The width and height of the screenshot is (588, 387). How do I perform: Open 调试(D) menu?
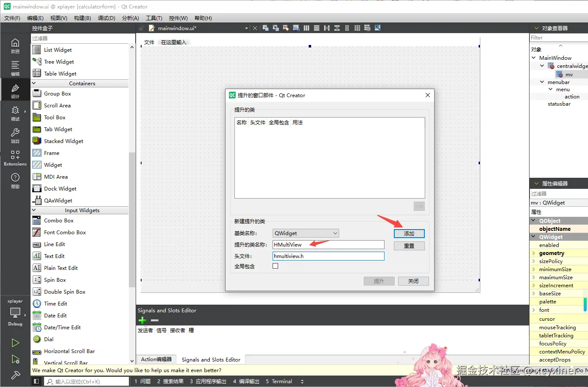(x=106, y=18)
